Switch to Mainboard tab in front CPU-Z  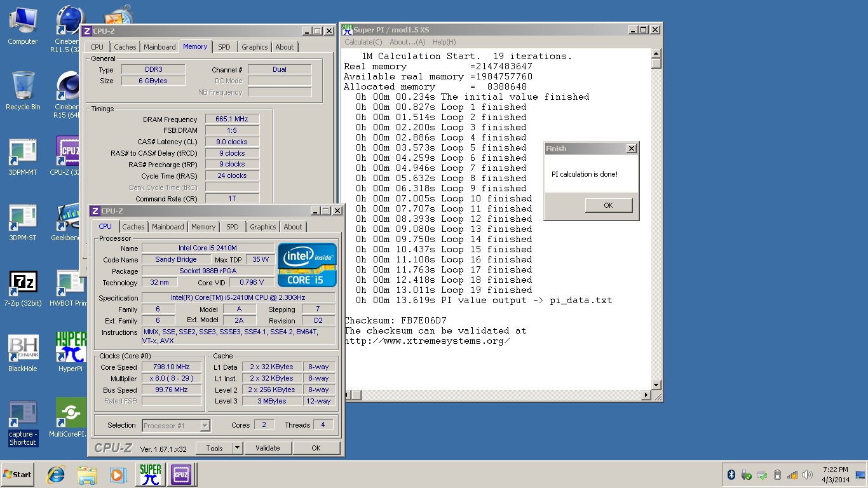(168, 227)
